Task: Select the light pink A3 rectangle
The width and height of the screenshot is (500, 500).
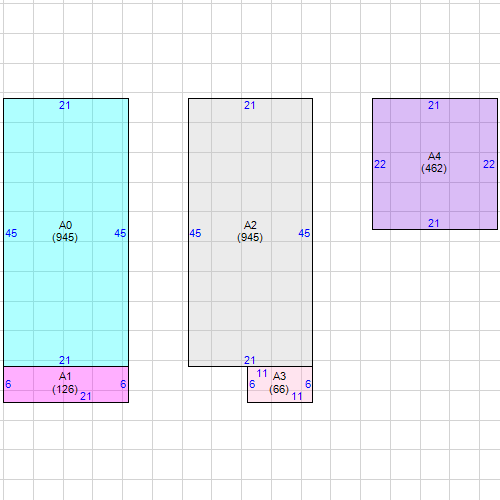Action: pos(280,385)
